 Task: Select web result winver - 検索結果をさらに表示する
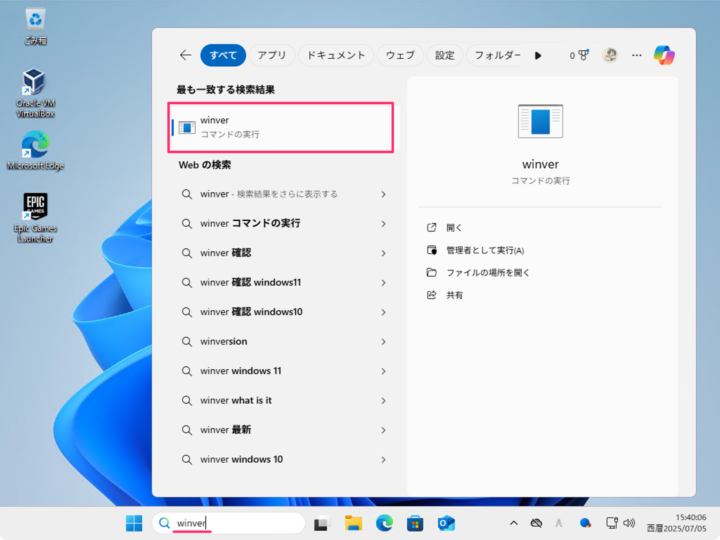pyautogui.click(x=283, y=194)
